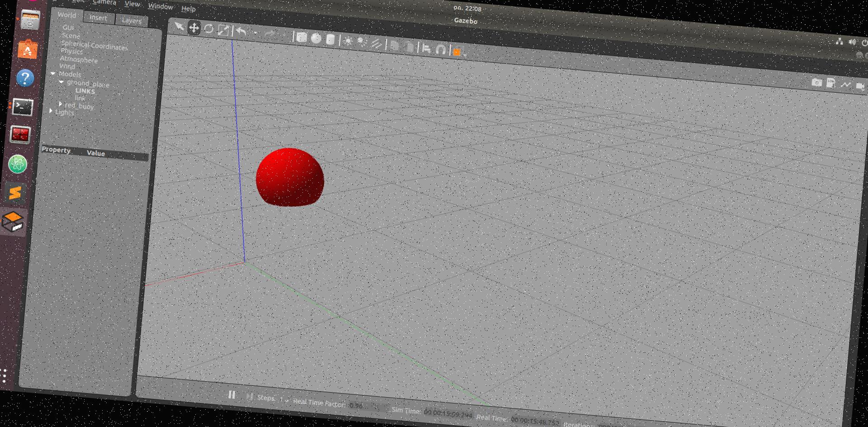Image resolution: width=868 pixels, height=427 pixels.
Task: Open the View menu
Action: (x=132, y=4)
